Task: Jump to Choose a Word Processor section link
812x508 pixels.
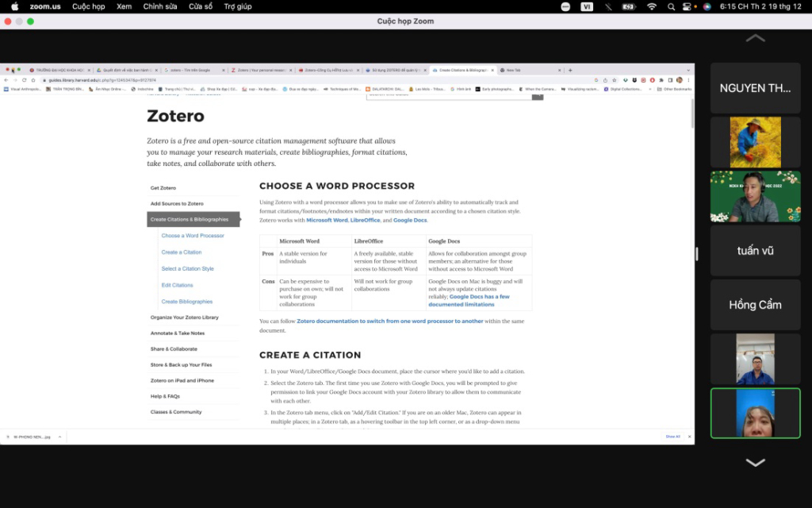Action: pyautogui.click(x=193, y=235)
